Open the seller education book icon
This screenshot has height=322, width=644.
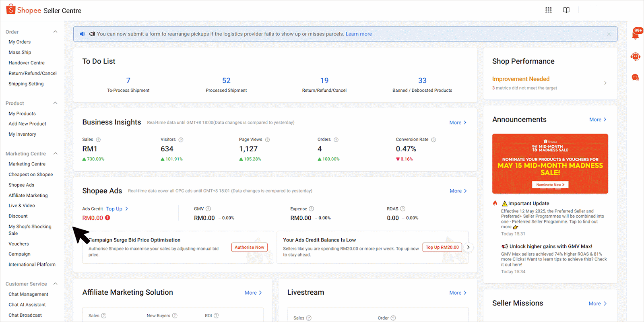566,10
